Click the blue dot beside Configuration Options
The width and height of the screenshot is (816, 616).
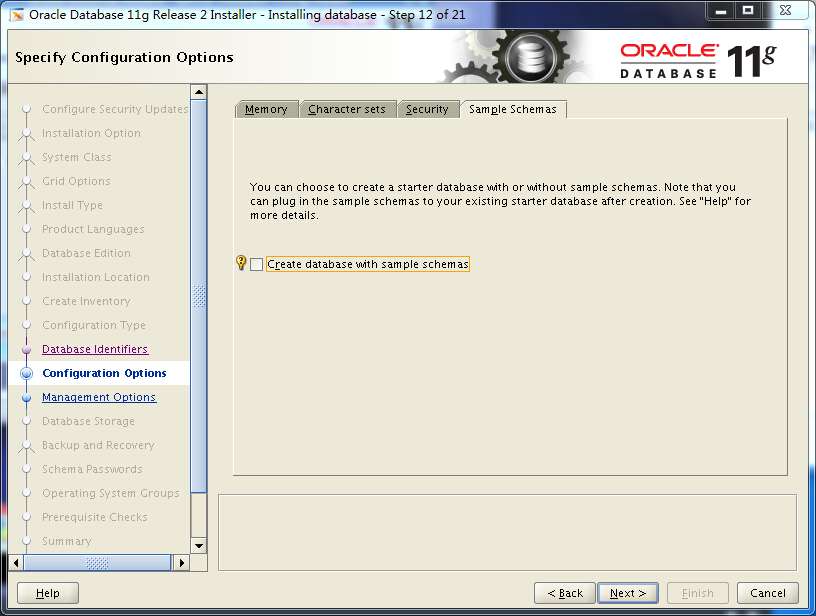click(26, 373)
